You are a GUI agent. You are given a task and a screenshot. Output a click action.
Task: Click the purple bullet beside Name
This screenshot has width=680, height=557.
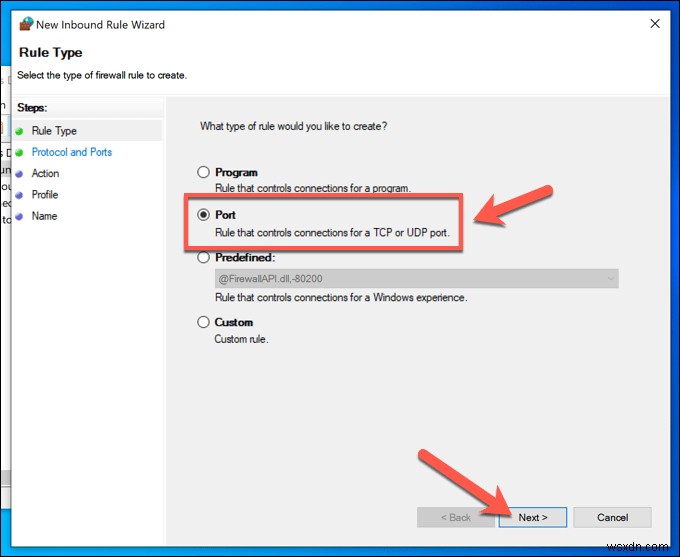(19, 216)
